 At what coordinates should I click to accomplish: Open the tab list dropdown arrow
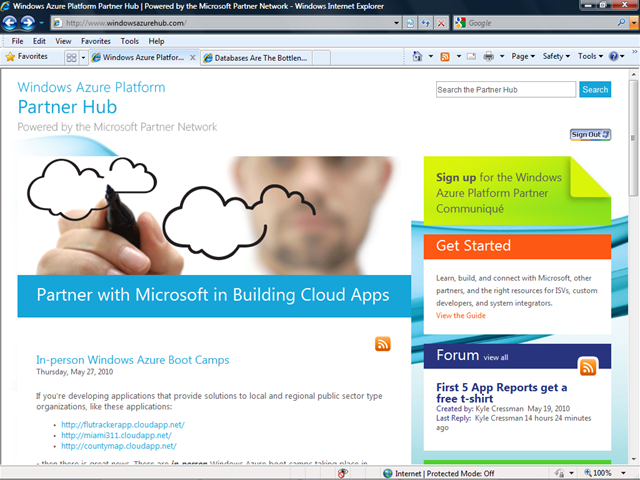coord(83,58)
